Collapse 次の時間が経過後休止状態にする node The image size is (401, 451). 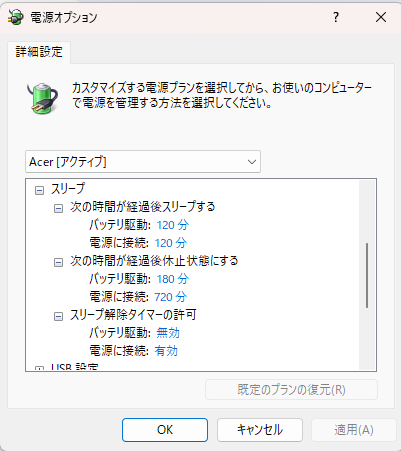point(58,263)
